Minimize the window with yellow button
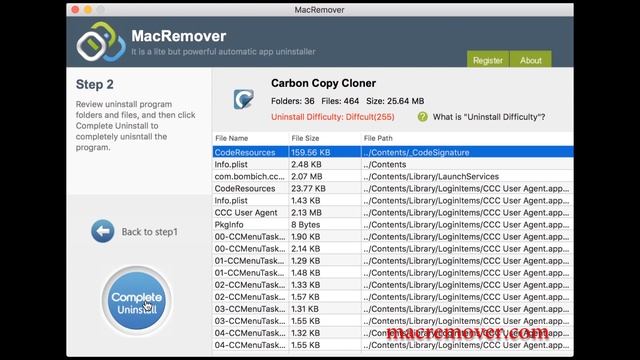The image size is (640, 360). tap(88, 9)
